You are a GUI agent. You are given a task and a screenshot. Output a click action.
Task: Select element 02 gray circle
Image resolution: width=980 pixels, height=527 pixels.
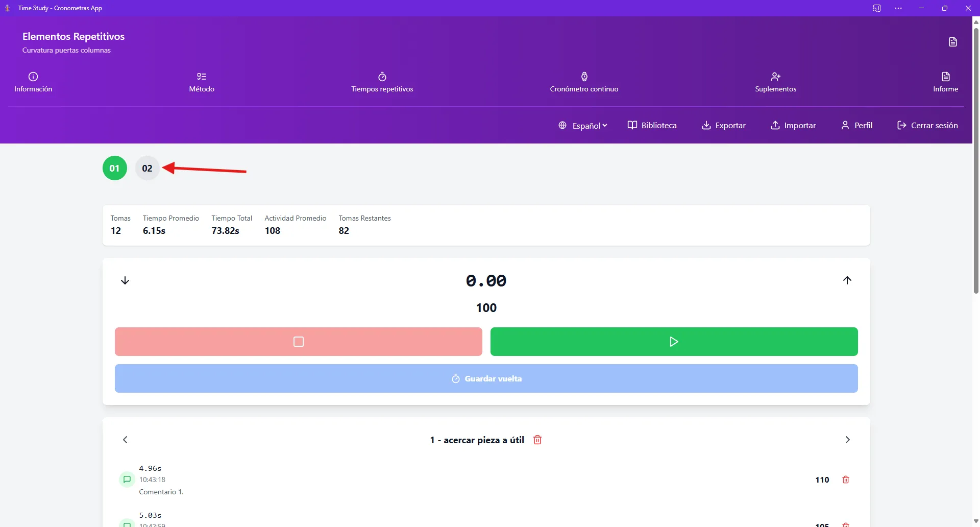click(x=148, y=168)
